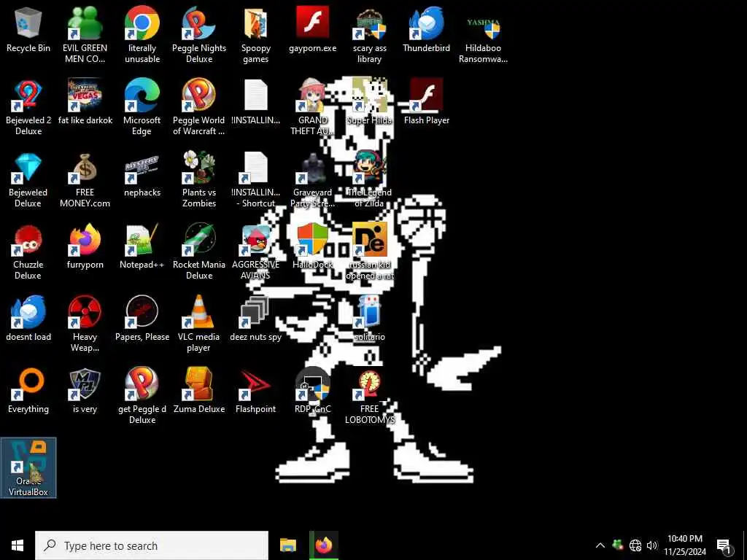Open Peggle World of Warcraft shortcut
Viewport: 747px width, 560px height.
199,106
